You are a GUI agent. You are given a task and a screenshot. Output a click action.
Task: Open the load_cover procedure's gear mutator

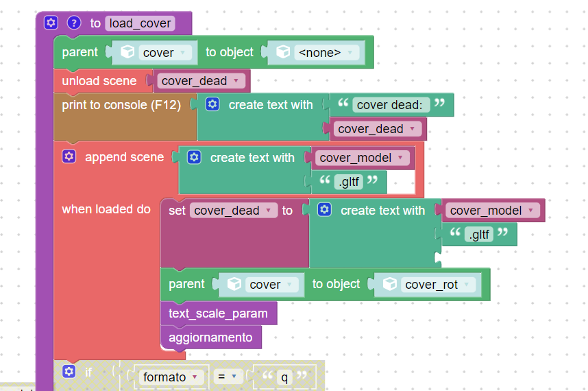coord(51,23)
